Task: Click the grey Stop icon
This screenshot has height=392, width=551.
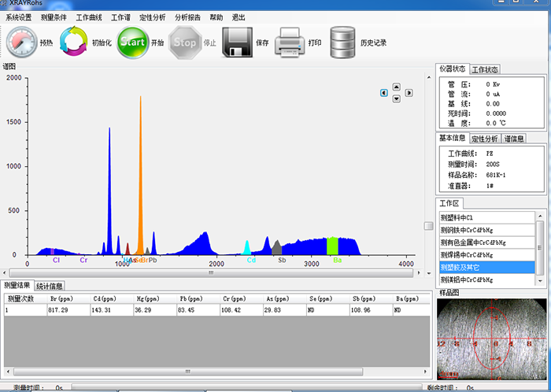Action: (185, 43)
